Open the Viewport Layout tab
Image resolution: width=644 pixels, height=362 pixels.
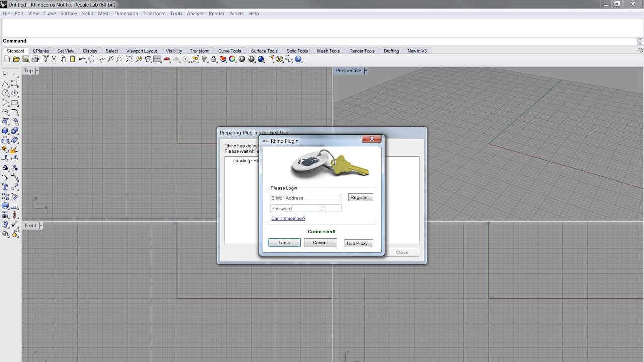tap(142, 51)
